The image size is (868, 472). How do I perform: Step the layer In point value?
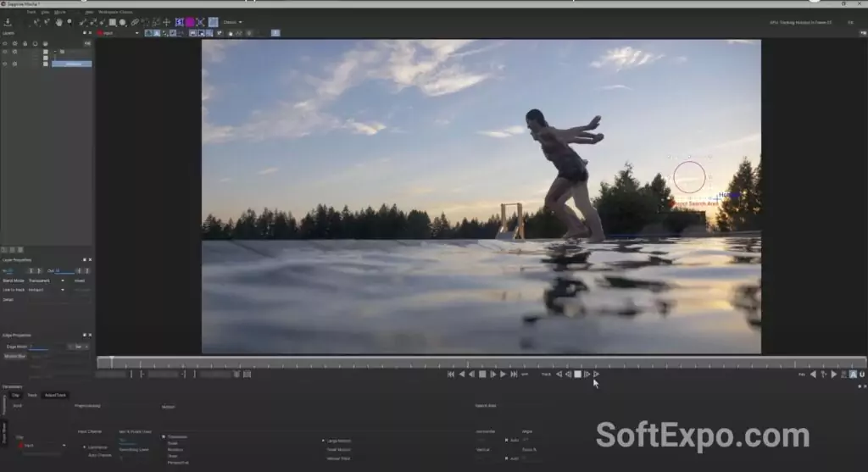tap(35, 271)
